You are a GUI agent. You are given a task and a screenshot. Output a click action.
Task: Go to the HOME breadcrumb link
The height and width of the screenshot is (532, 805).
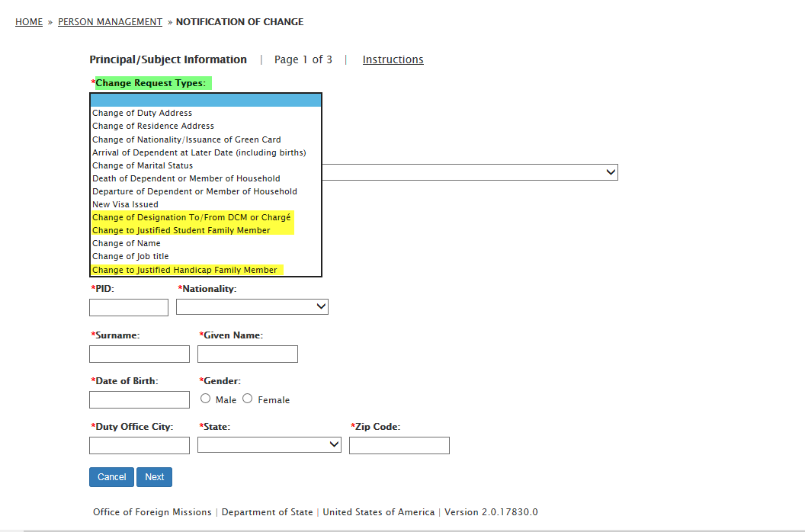click(x=29, y=22)
